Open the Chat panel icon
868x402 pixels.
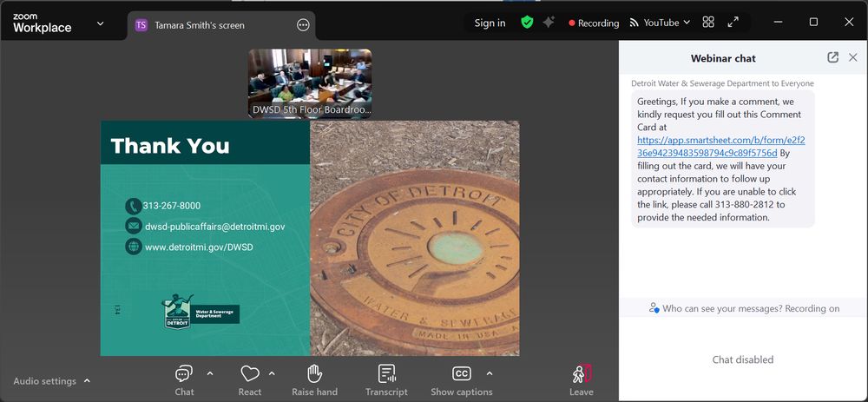tap(184, 373)
